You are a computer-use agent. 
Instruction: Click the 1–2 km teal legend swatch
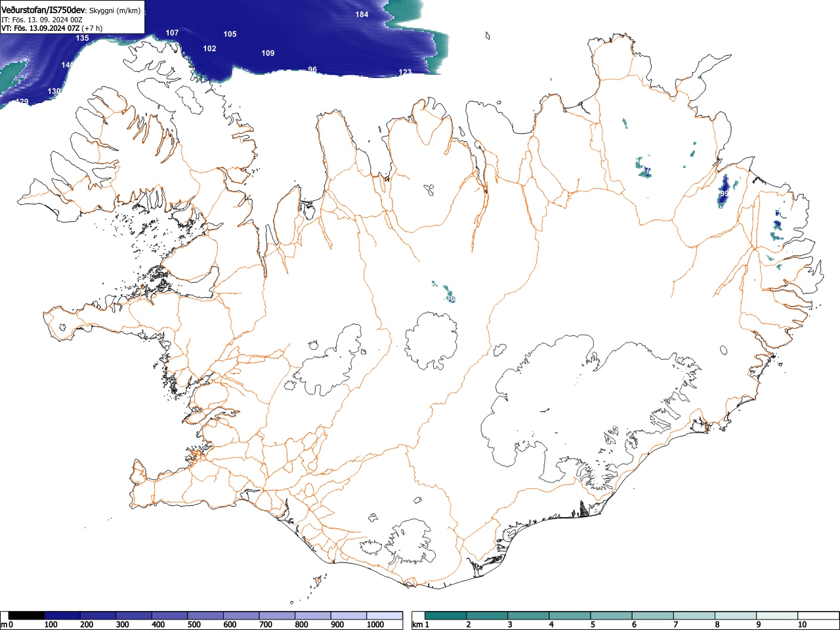[x=446, y=616]
